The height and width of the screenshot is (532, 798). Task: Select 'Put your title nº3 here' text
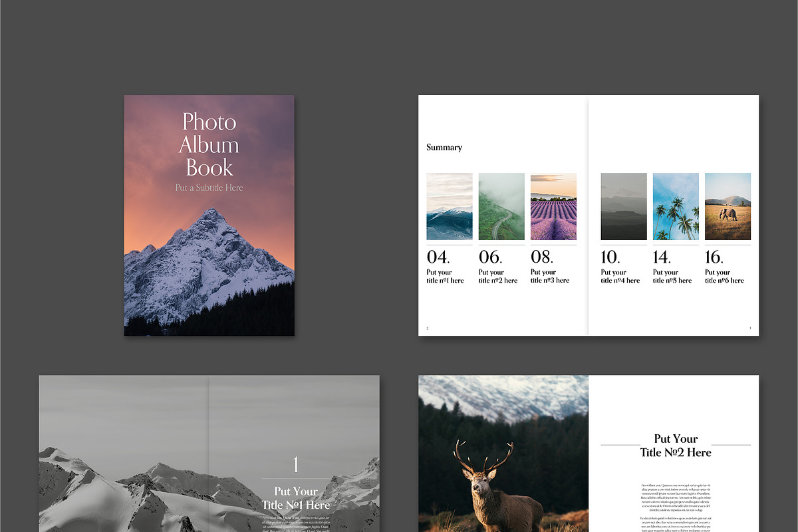550,277
